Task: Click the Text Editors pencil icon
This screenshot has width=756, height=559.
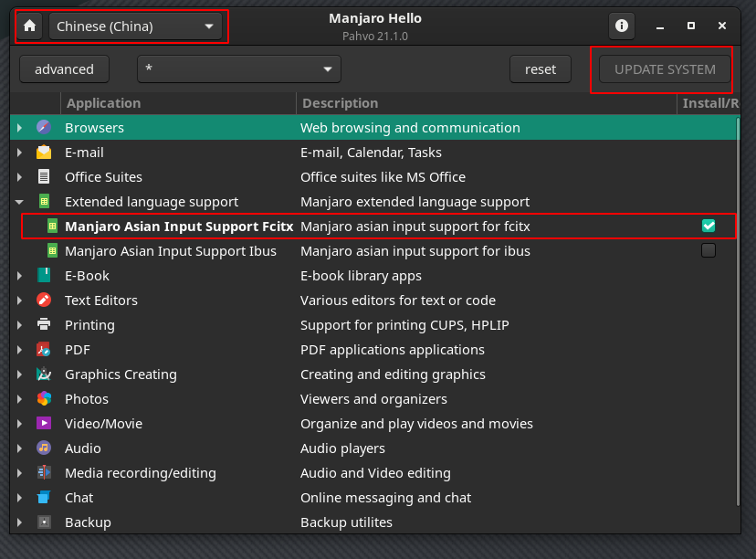Action: point(44,300)
